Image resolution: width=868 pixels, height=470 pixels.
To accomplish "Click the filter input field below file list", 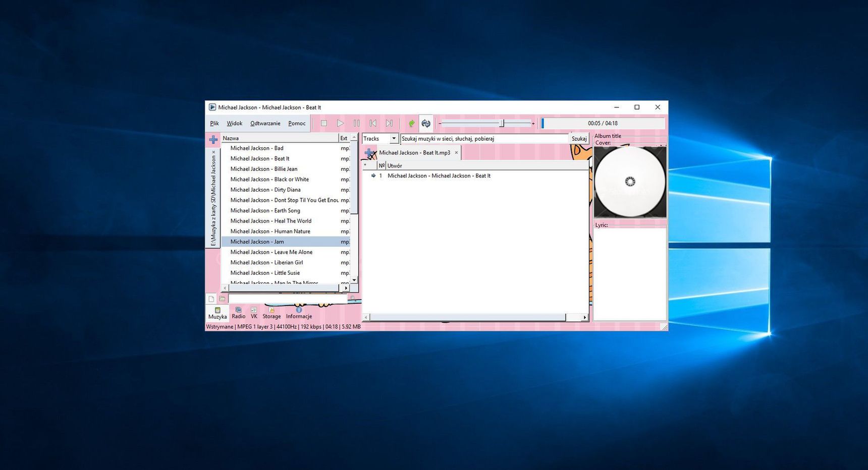I will click(x=288, y=299).
